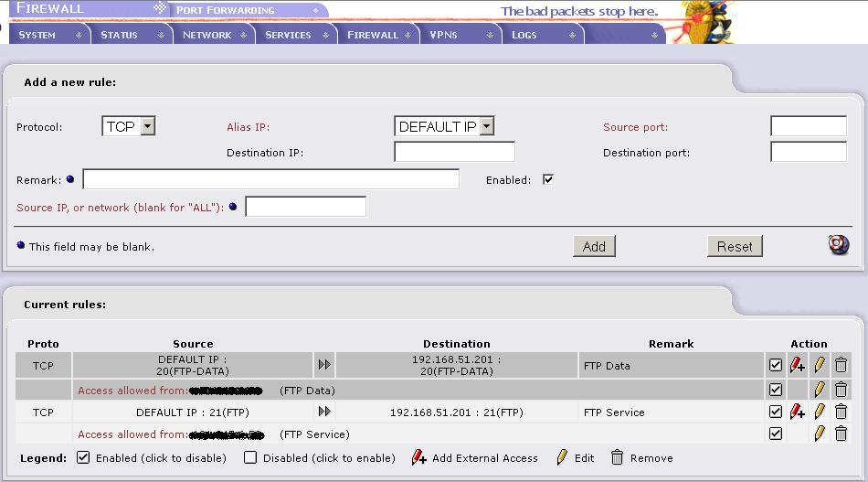Disable the FTP Data rule checkbox
868x482 pixels.
click(x=776, y=365)
